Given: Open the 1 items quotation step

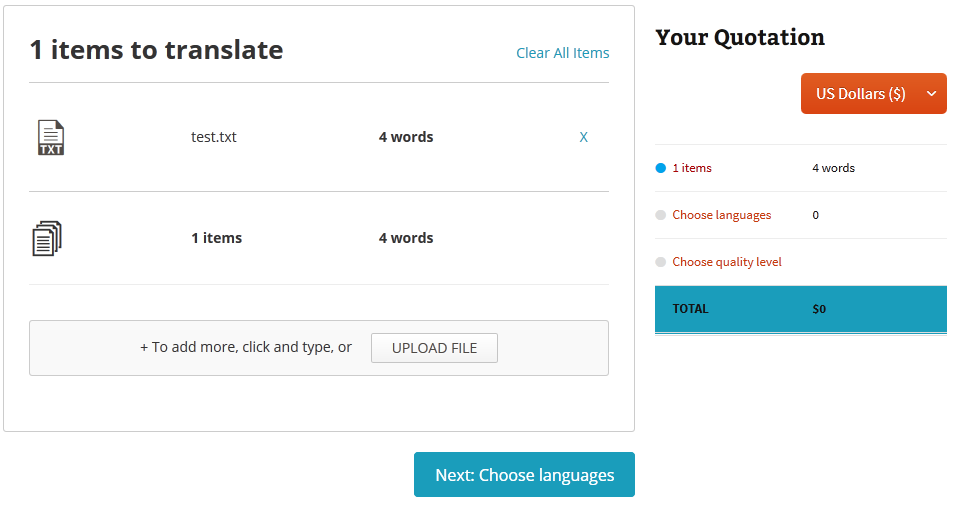Looking at the screenshot, I should 692,168.
